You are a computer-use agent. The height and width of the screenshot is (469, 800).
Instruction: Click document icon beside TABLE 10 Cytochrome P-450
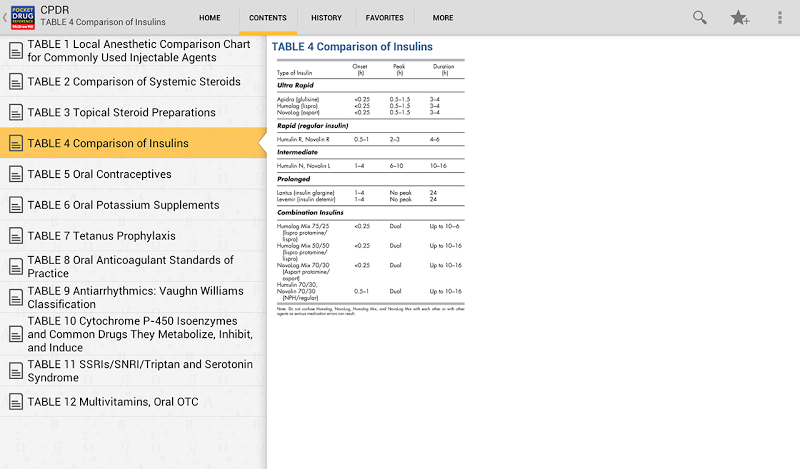(x=16, y=334)
